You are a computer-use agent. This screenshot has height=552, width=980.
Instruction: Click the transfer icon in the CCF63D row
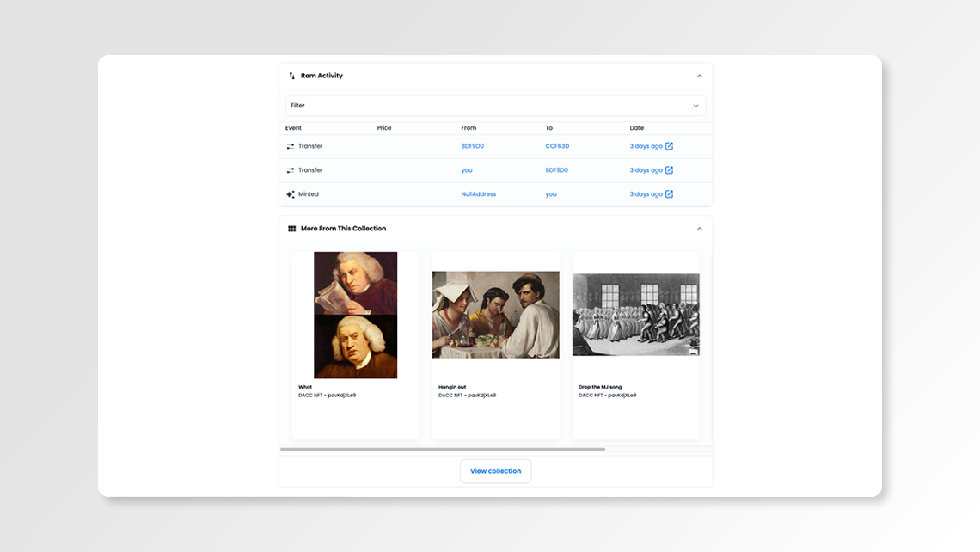click(290, 146)
